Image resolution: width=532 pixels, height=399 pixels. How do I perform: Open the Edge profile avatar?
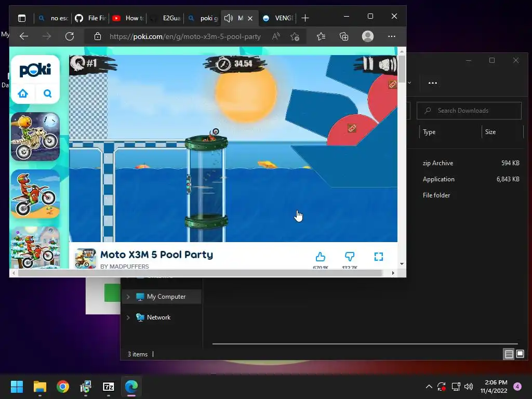(x=368, y=36)
